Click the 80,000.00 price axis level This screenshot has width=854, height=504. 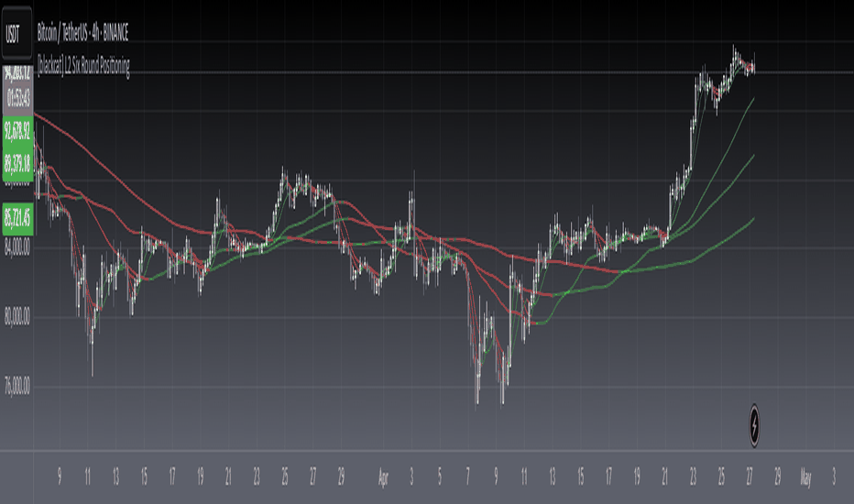click(x=16, y=317)
